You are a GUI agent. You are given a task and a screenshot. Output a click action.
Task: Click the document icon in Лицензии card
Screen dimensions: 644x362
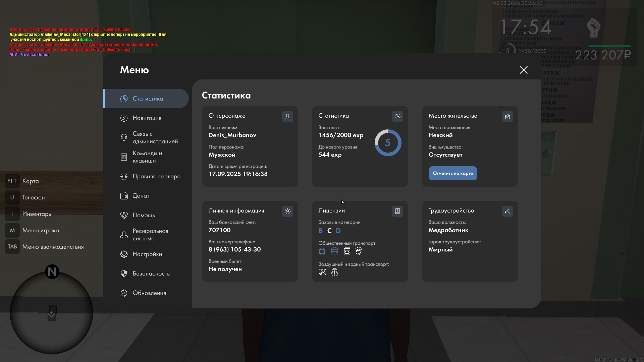click(397, 212)
